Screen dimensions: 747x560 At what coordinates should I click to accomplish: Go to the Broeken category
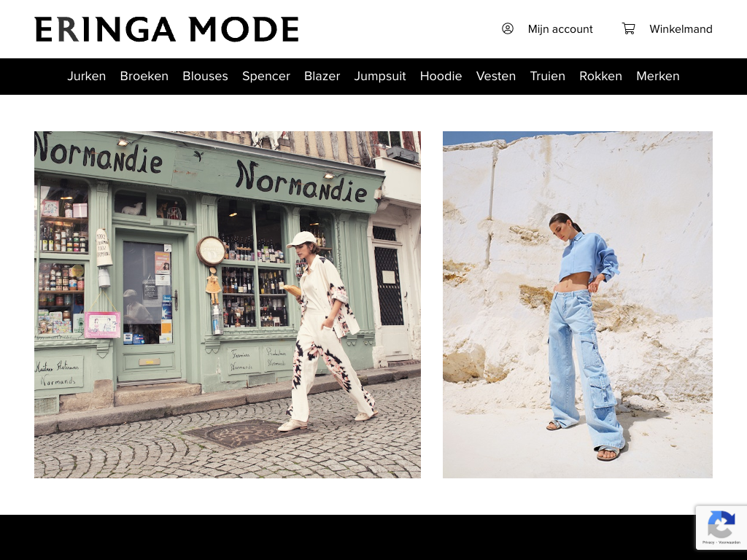tap(144, 76)
